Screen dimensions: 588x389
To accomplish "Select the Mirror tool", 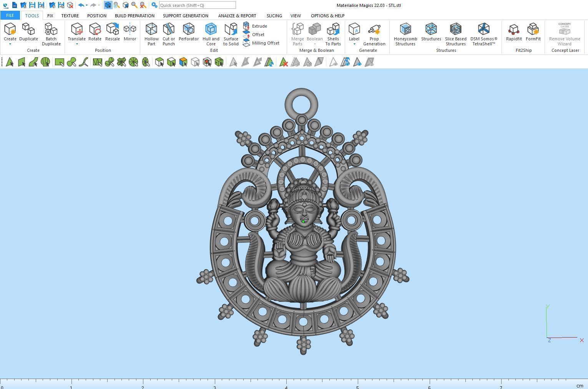I will click(130, 32).
